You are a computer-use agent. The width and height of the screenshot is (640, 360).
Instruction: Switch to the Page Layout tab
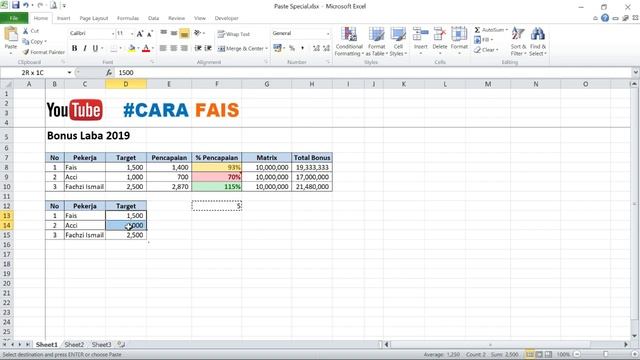coord(94,18)
